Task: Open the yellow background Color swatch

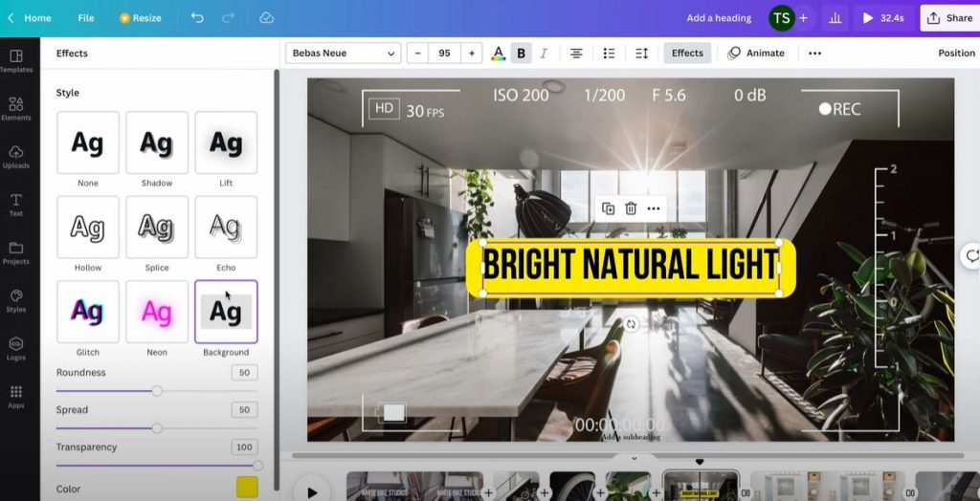Action: 247,488
